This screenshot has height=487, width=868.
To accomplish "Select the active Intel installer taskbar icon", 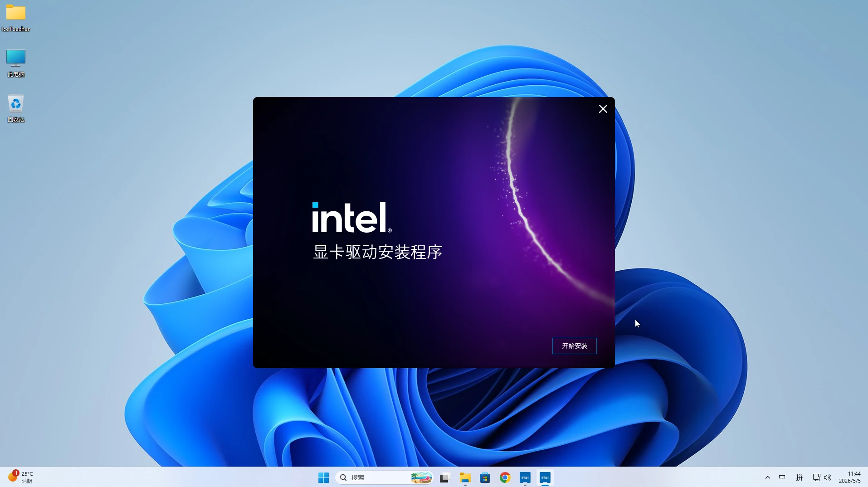I will tap(545, 477).
